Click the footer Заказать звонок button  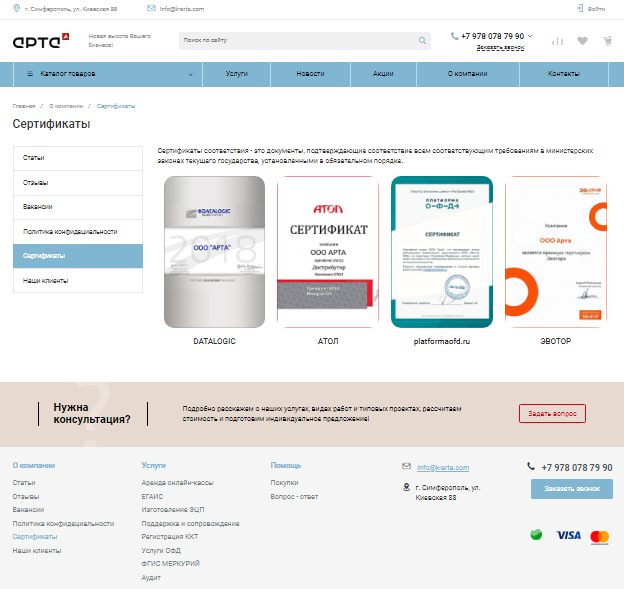(x=572, y=489)
